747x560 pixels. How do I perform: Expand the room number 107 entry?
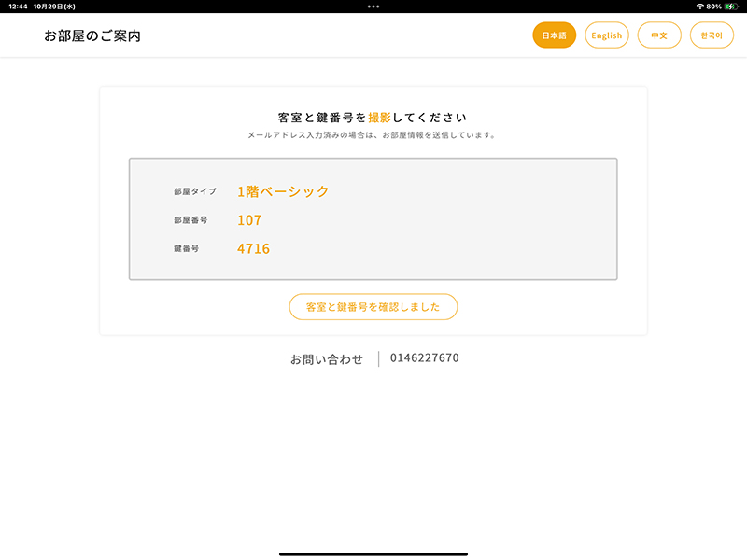point(248,219)
